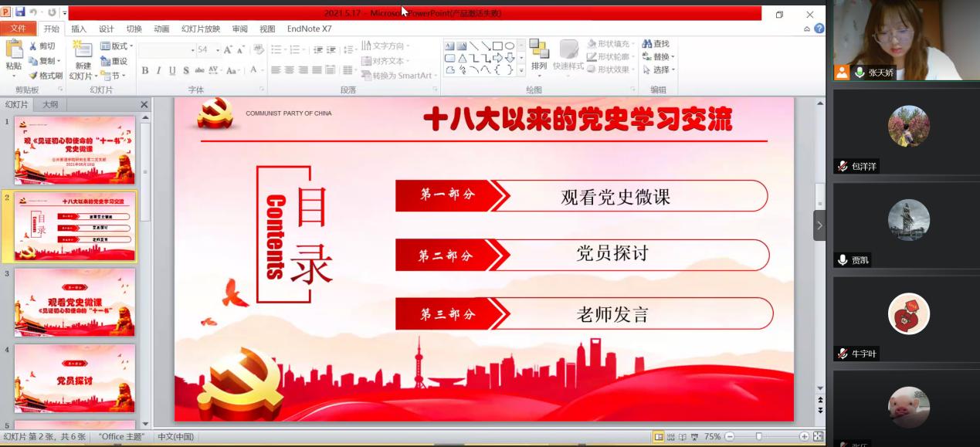Click Cut (剪切) scissors icon

pyautogui.click(x=33, y=46)
